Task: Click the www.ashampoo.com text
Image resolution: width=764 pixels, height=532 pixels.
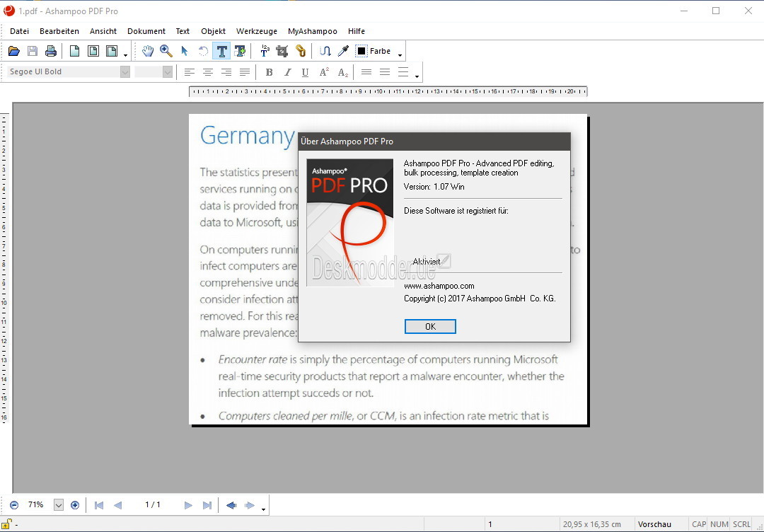Action: 439,286
